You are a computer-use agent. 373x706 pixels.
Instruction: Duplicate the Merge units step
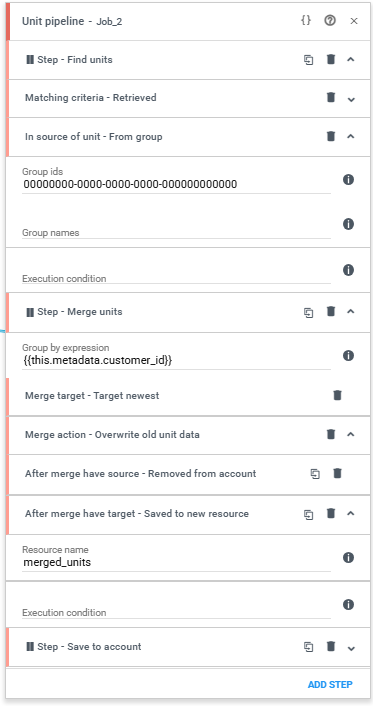[x=309, y=312]
